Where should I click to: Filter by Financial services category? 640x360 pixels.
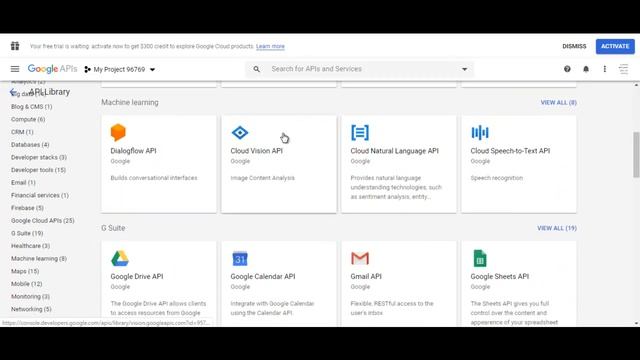(40, 195)
